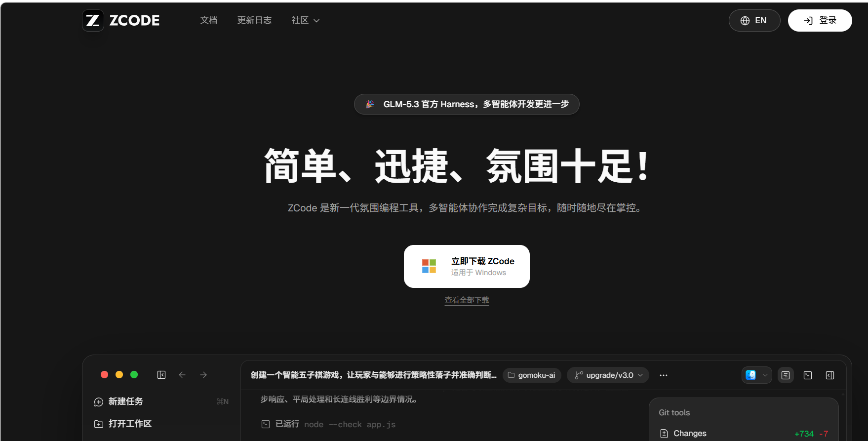868x441 pixels.
Task: Click the ZCODE wordmark text
Action: (134, 20)
